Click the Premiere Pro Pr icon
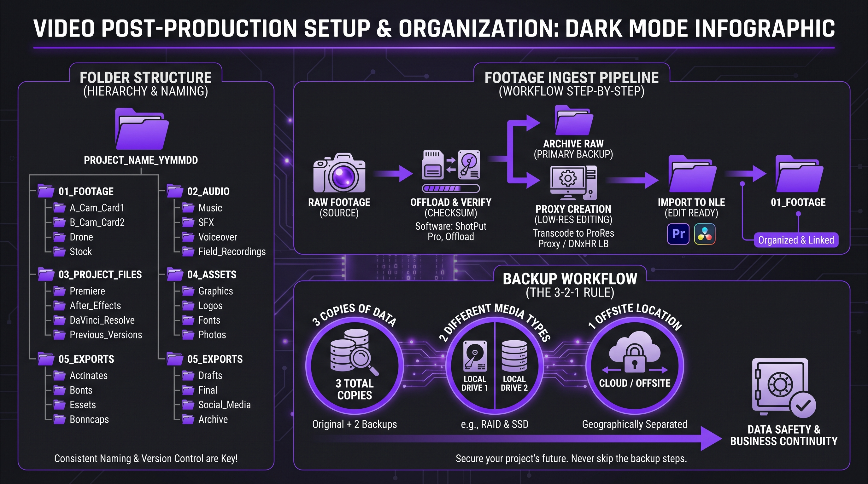This screenshot has width=868, height=484. click(678, 234)
